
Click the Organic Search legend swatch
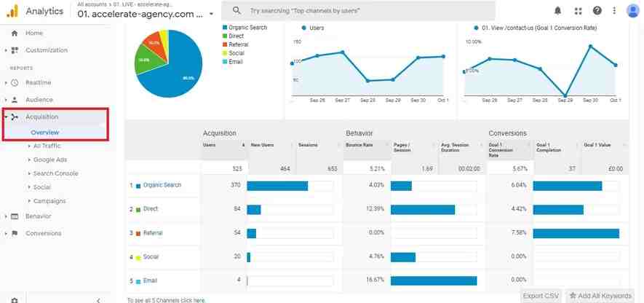[225, 28]
